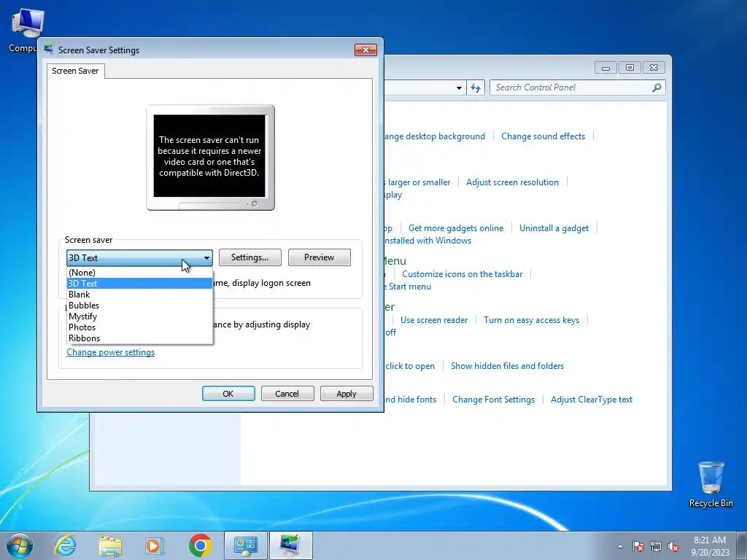Open Use screen reader link
The height and width of the screenshot is (560, 747).
click(x=434, y=320)
